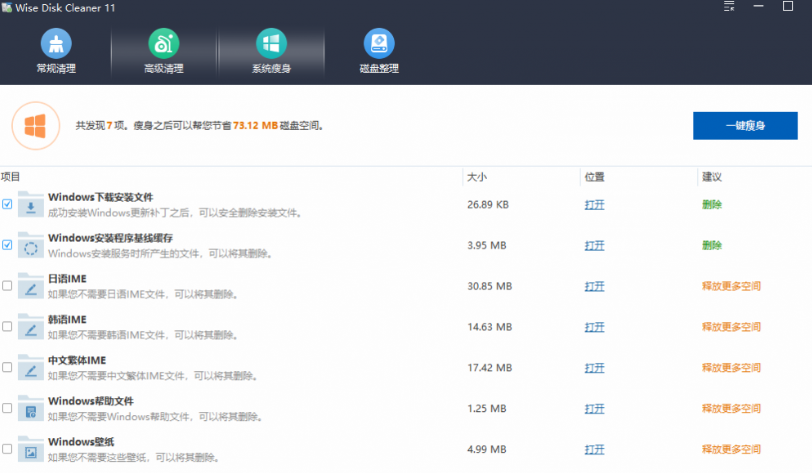
Task: Open location of 韩语IME files
Action: click(x=594, y=327)
